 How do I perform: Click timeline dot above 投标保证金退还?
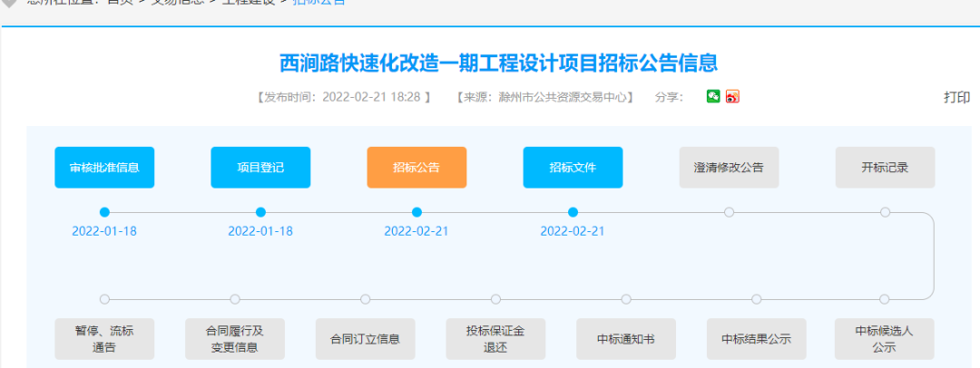(495, 299)
